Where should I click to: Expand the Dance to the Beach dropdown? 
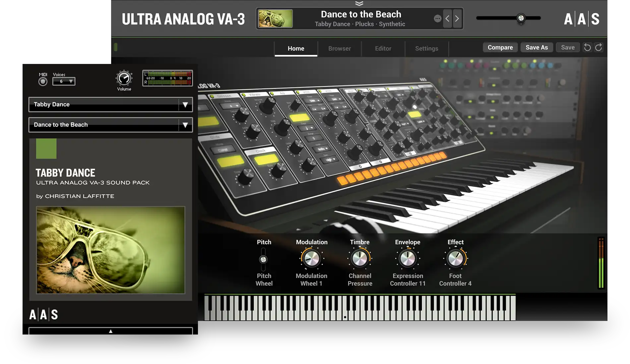185,125
